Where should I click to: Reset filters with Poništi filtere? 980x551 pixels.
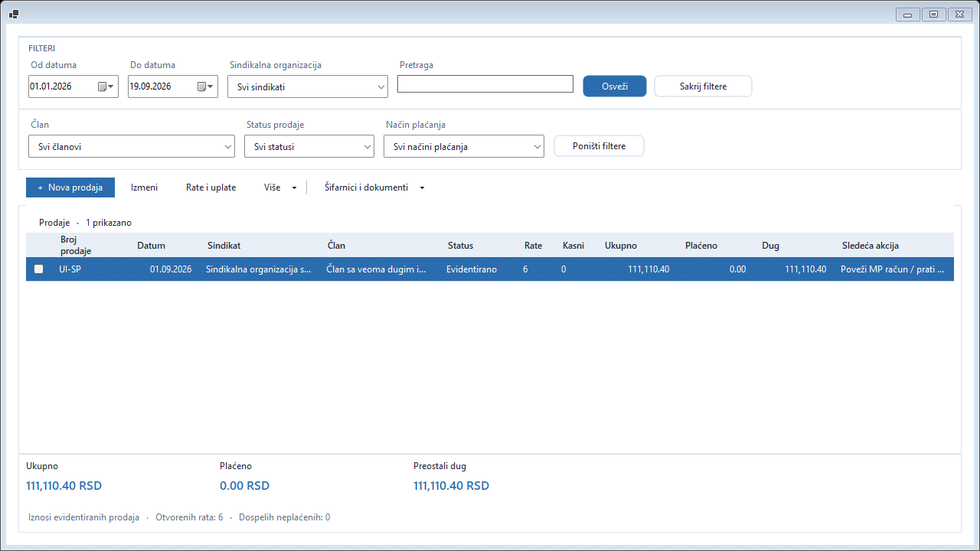point(599,146)
